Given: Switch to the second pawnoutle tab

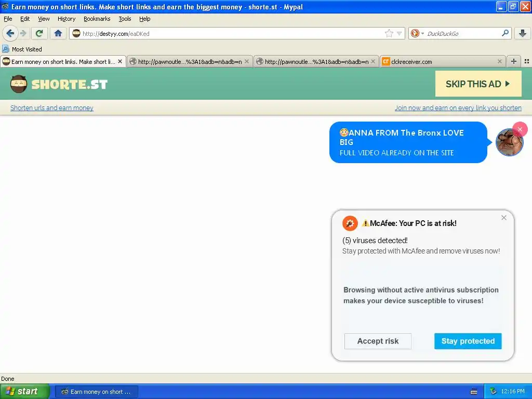Looking at the screenshot, I should click(316, 62).
